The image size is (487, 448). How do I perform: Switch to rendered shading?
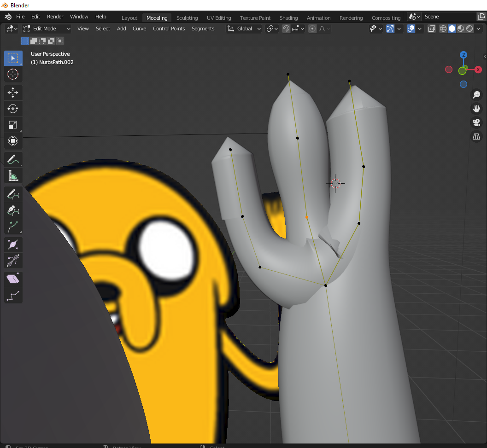(469, 29)
